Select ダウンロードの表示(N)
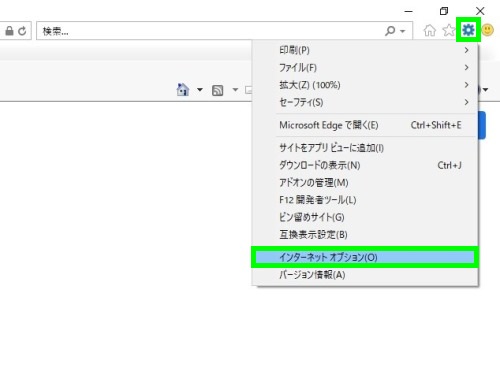500x375 pixels. (365, 165)
